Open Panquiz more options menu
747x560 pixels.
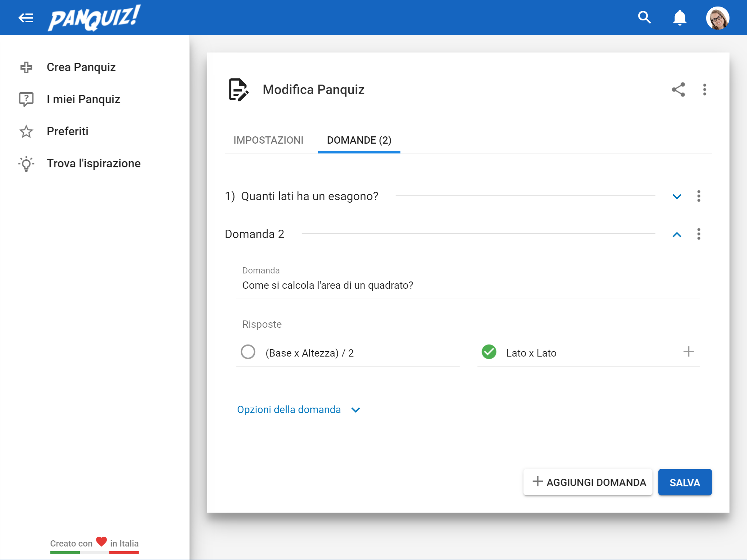click(705, 90)
